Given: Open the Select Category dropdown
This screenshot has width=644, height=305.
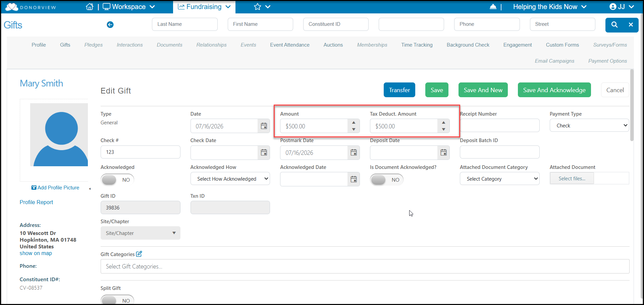Looking at the screenshot, I should coord(499,179).
